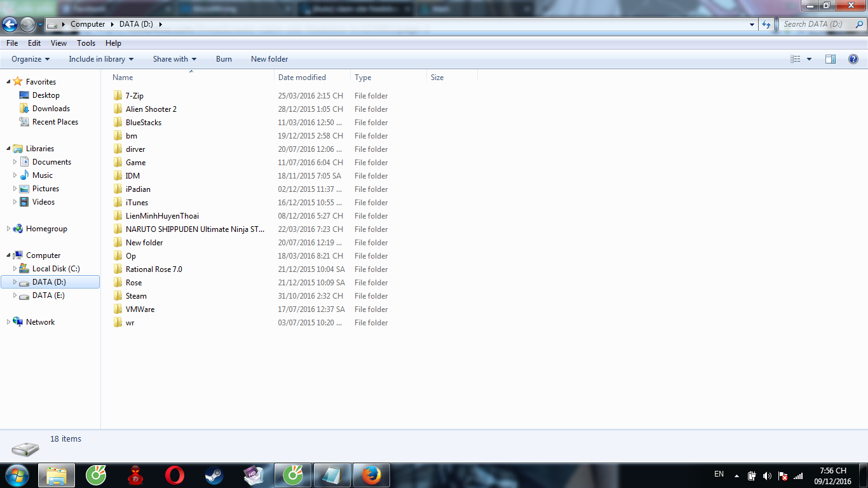Sort by the Size column header
This screenshot has height=488, width=868.
[452, 78]
